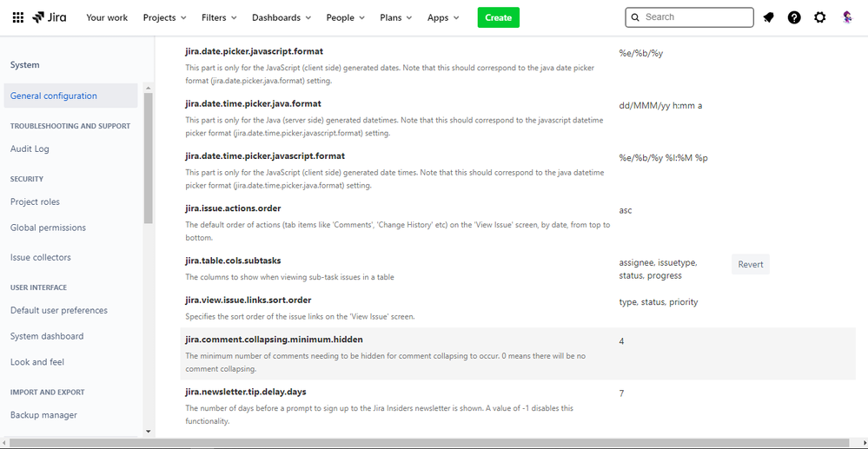
Task: Click jira.issue.actions.order setting name
Action: coord(233,208)
